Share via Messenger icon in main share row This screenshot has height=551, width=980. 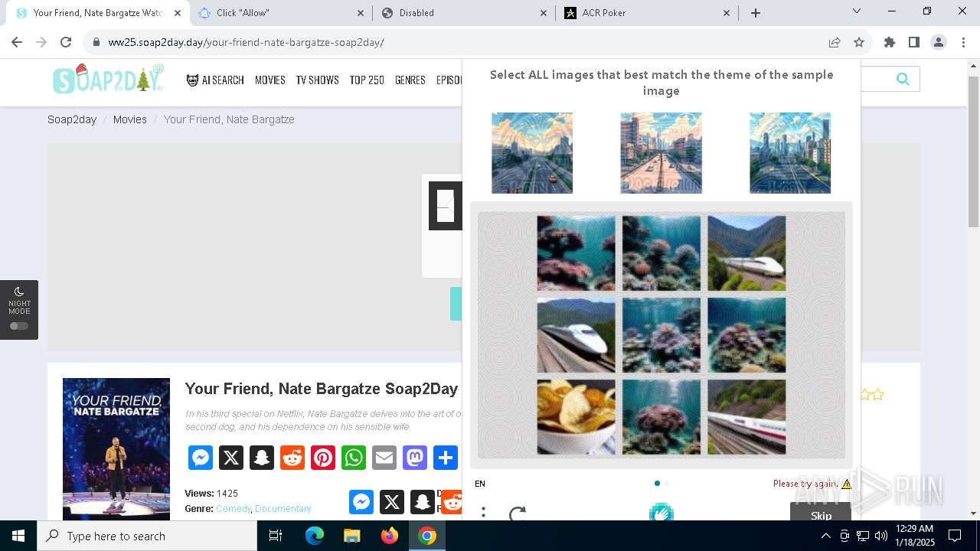tap(201, 458)
